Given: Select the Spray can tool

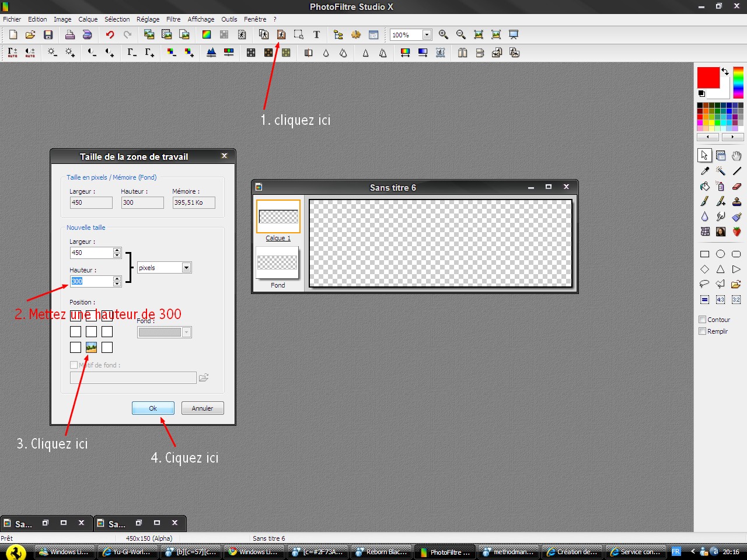Looking at the screenshot, I should pos(721,186).
